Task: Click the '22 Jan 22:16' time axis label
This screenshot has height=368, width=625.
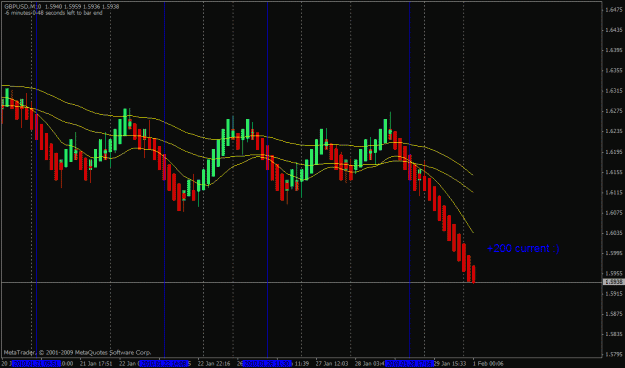Action: 214,364
